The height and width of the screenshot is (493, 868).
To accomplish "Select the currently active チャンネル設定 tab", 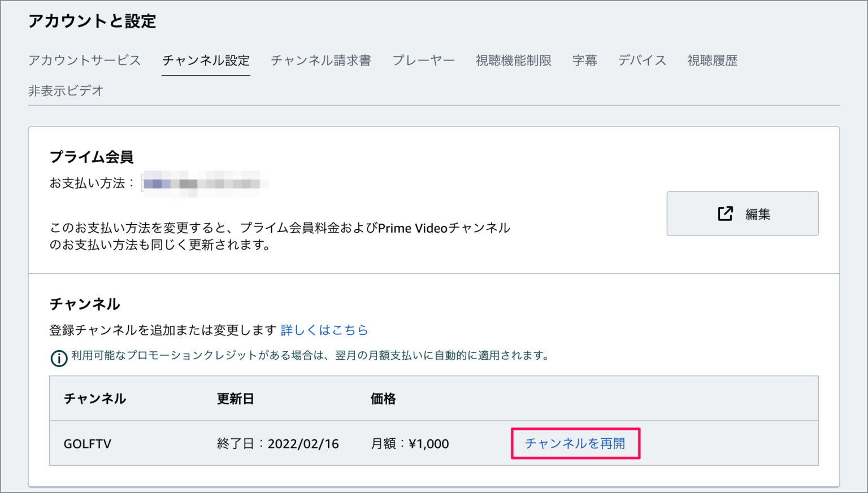I will pos(206,60).
